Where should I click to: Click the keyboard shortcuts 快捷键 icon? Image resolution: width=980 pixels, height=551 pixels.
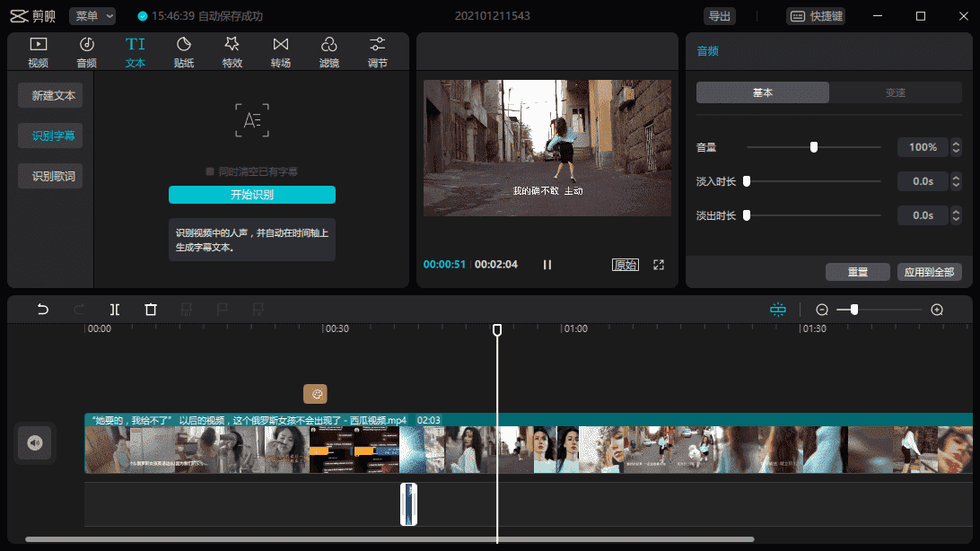pyautogui.click(x=815, y=15)
